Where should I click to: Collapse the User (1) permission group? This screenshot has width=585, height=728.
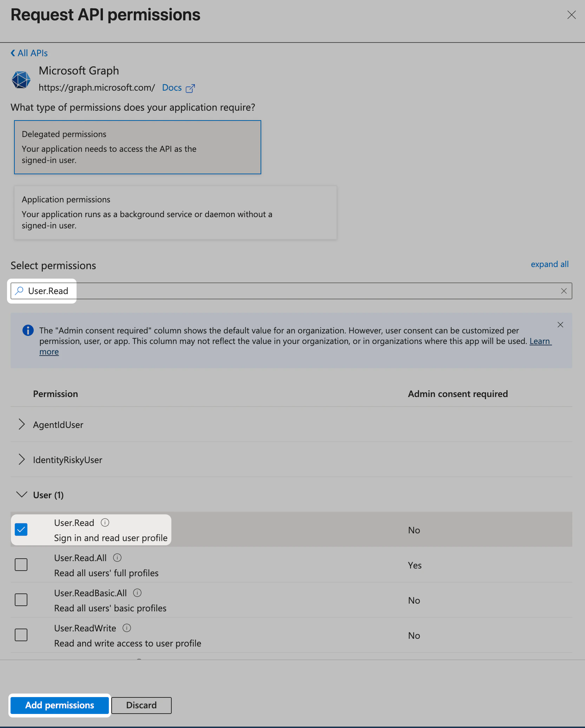tap(21, 494)
